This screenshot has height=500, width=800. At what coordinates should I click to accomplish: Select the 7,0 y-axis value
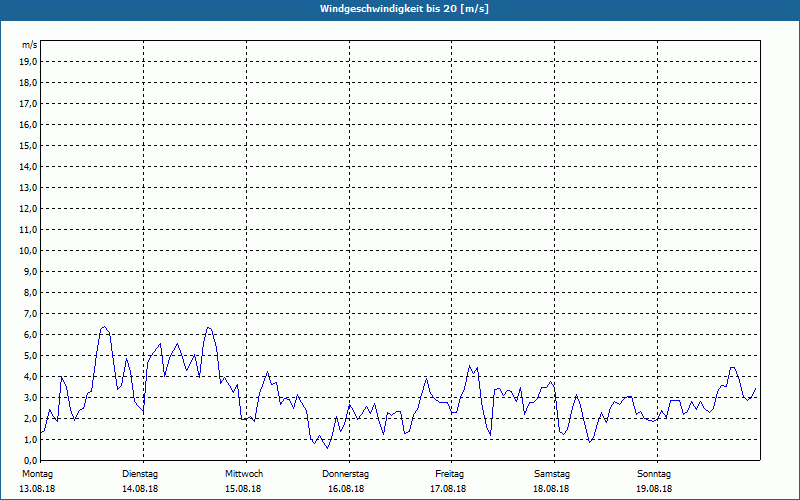point(30,314)
